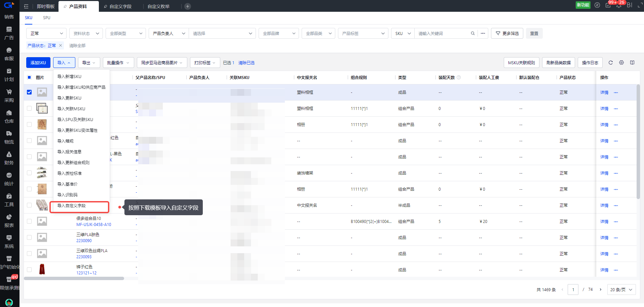Expand the 批量操作 batch operations dropdown
The image size is (644, 307).
118,63
